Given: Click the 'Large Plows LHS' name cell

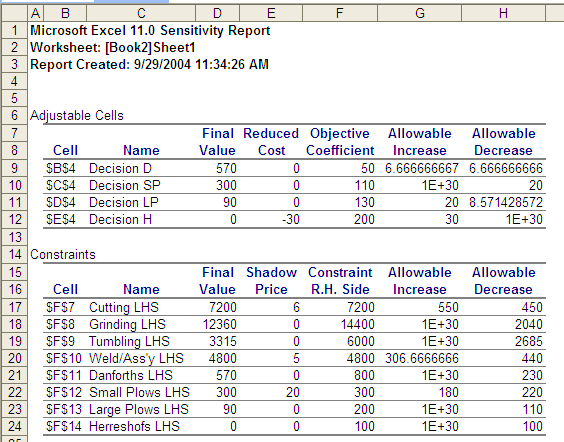Looking at the screenshot, I should [x=138, y=409].
